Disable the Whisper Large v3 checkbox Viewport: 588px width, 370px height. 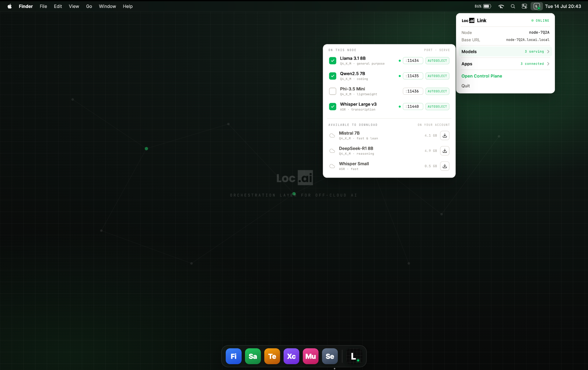pyautogui.click(x=333, y=107)
